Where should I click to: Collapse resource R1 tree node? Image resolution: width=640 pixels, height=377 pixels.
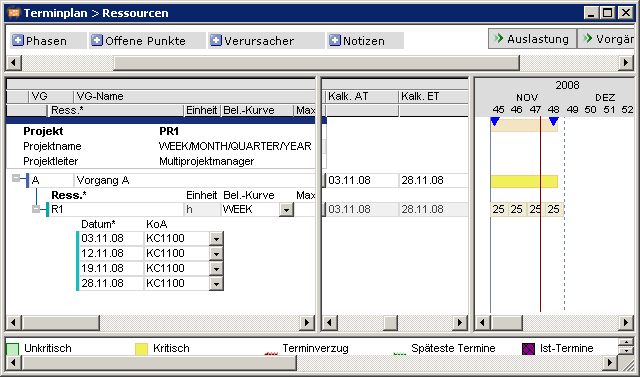36,209
